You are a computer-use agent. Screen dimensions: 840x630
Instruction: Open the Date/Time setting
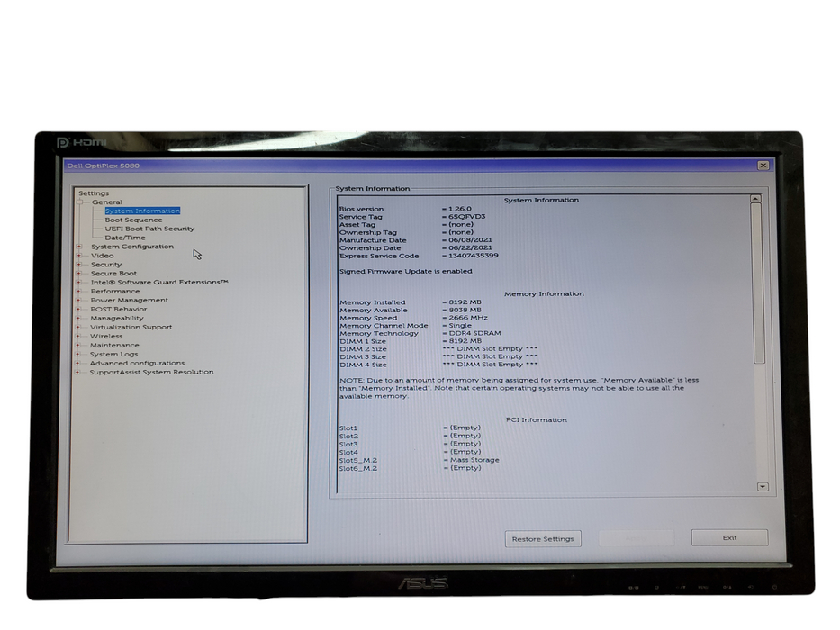tap(125, 238)
